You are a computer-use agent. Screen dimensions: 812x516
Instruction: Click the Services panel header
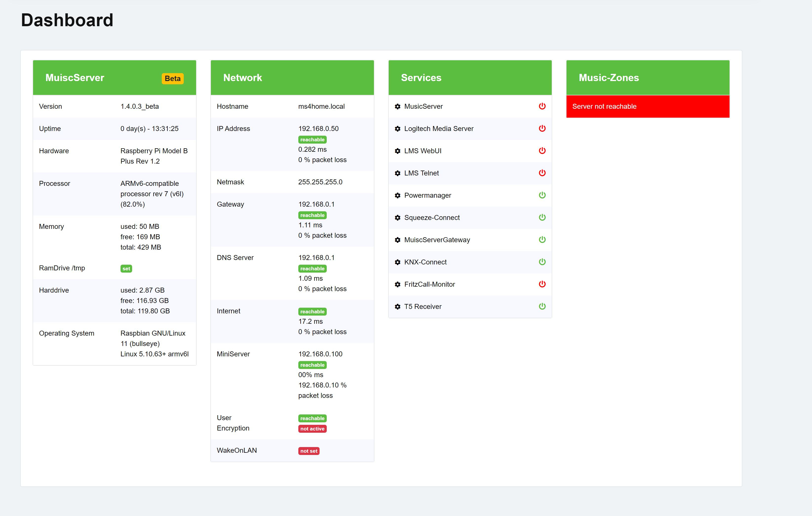point(470,78)
